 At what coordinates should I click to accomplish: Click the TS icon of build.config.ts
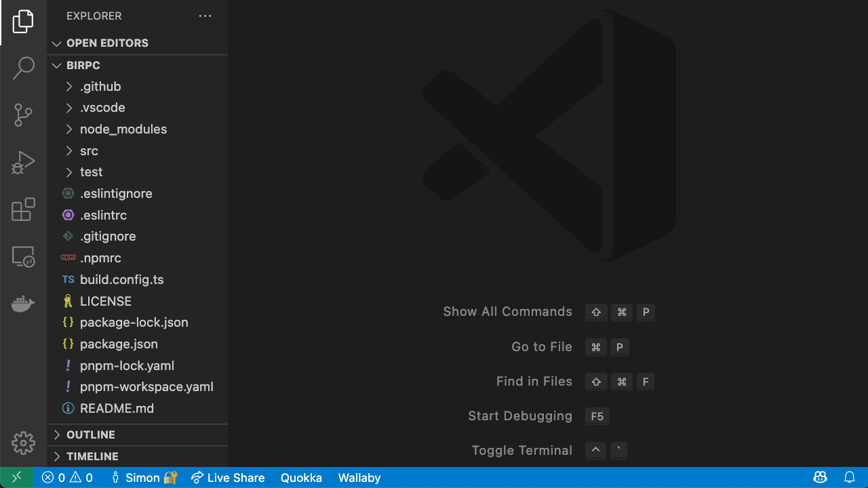(x=68, y=279)
